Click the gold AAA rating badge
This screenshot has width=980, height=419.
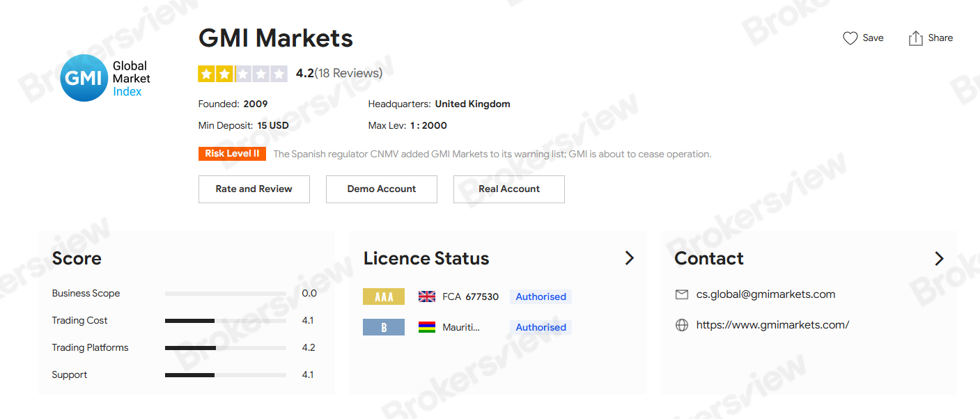pos(383,297)
